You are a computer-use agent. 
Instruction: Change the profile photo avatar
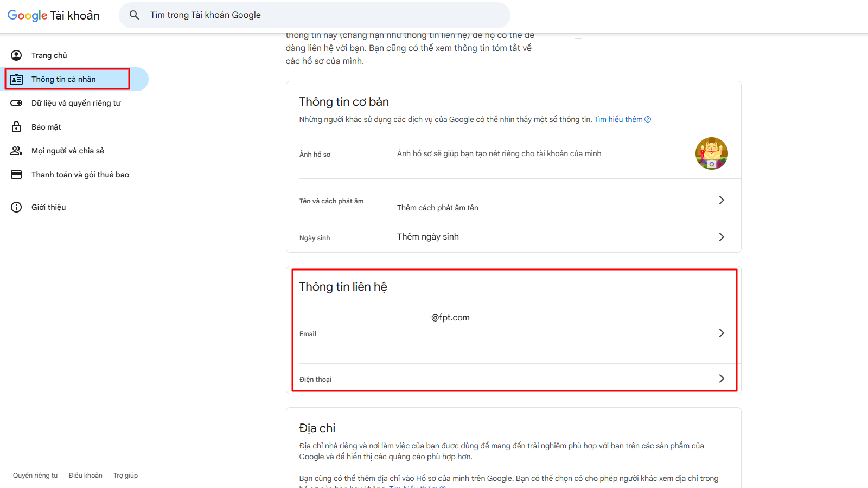[711, 153]
